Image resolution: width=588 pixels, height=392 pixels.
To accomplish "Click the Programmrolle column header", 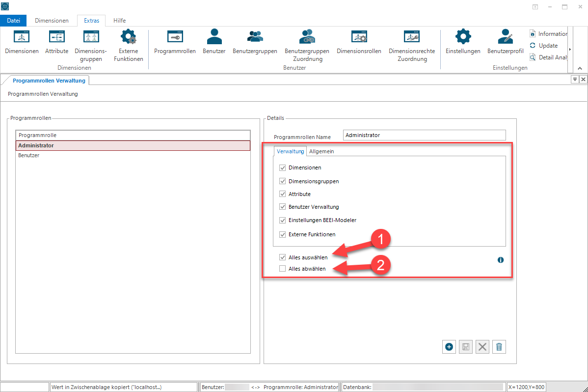I will click(x=133, y=135).
